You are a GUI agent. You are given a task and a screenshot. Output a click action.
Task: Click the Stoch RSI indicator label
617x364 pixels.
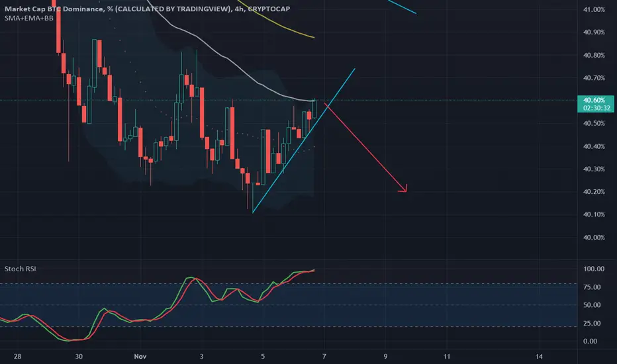[x=20, y=269]
